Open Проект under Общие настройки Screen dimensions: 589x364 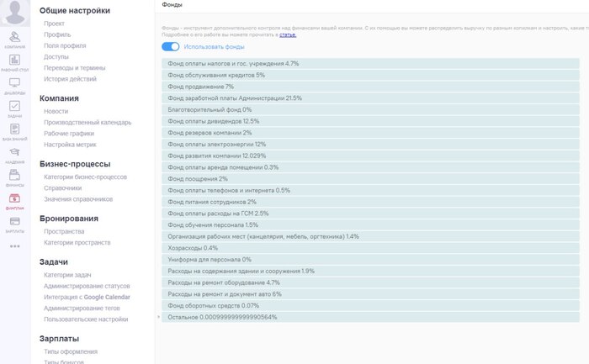(54, 24)
